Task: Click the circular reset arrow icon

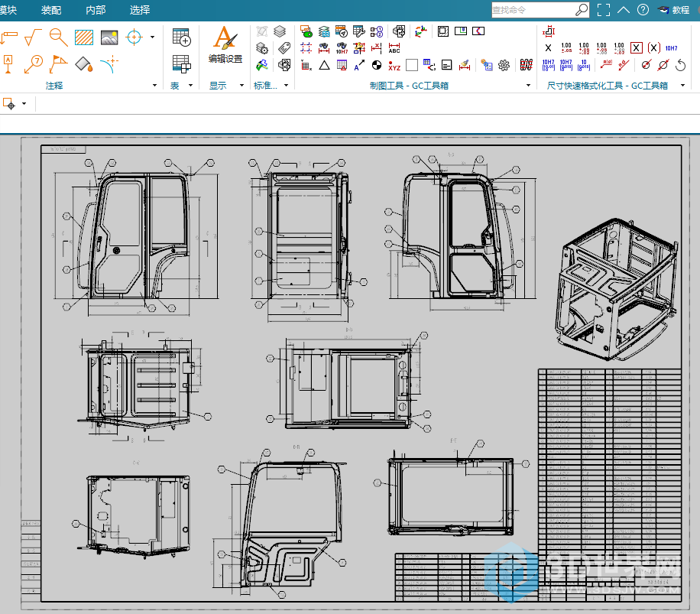Action: coord(680,65)
